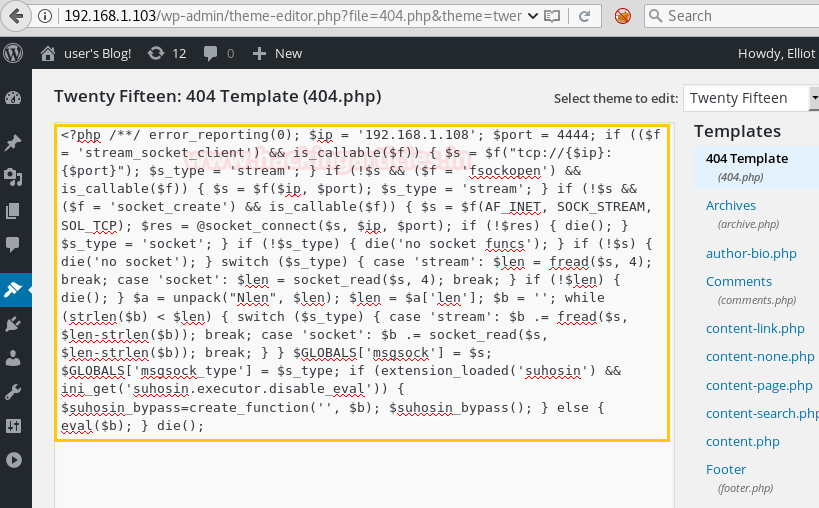Click the address bar URL text
This screenshot has width=819, height=508.
tap(292, 16)
